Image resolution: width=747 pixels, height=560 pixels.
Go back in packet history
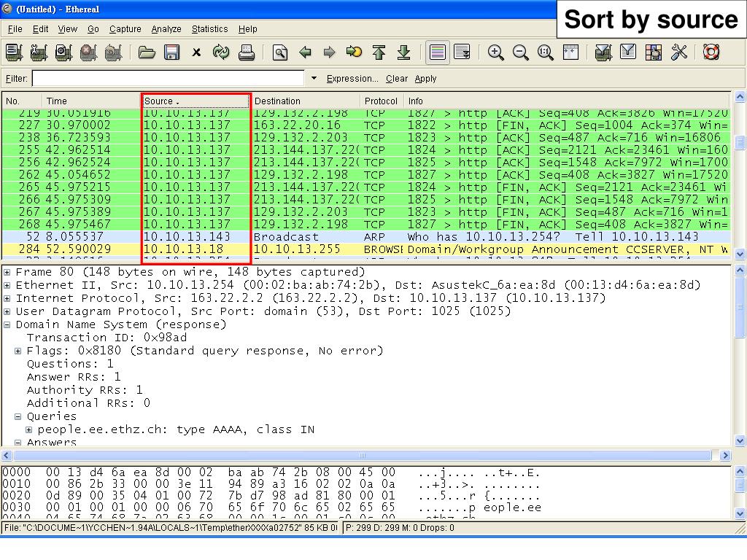305,52
